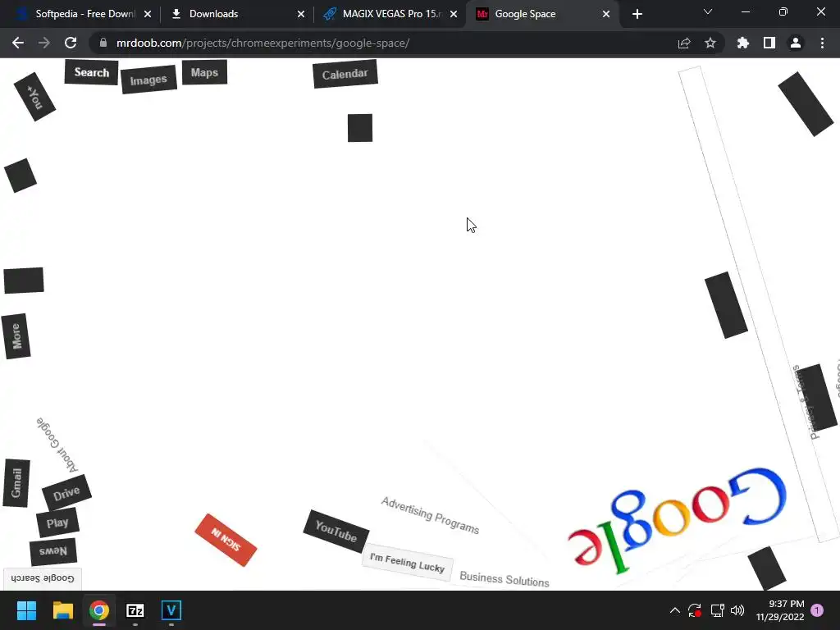Open the clock showing 9:37 PM
840x630 pixels.
(780, 610)
